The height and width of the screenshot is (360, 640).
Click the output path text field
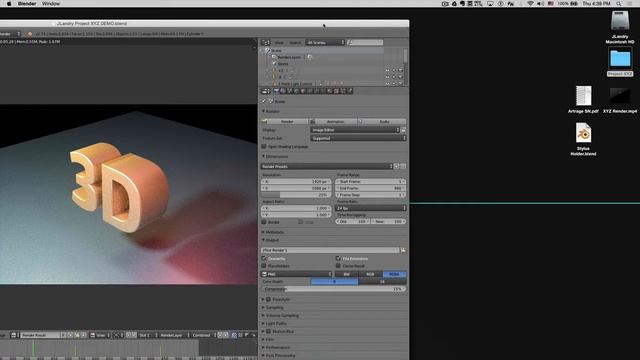click(330, 250)
